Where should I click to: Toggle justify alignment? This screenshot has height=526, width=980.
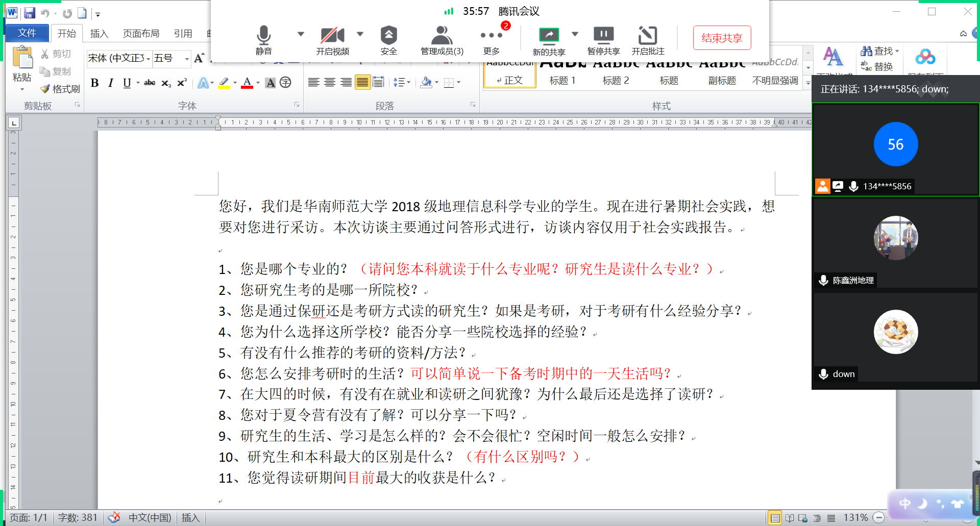(x=362, y=82)
